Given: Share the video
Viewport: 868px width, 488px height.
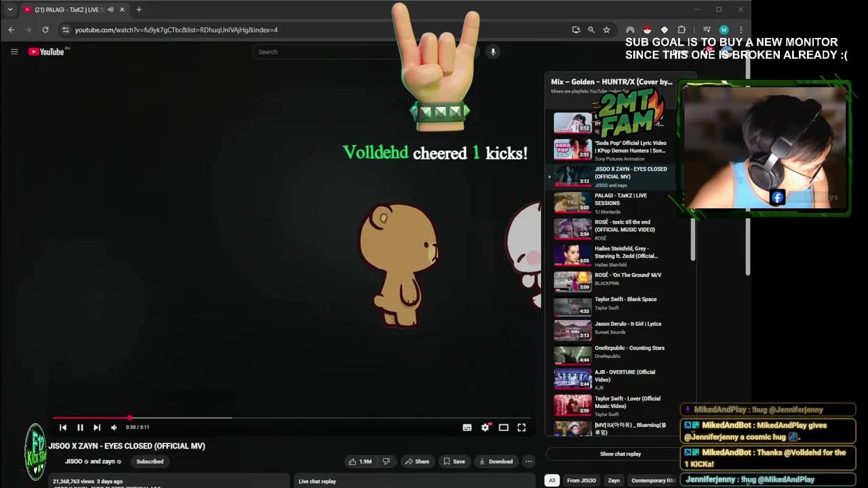Looking at the screenshot, I should [417, 462].
